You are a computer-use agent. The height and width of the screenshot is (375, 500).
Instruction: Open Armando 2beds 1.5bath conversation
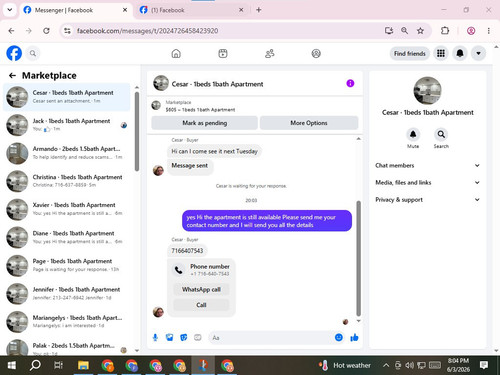click(x=67, y=153)
